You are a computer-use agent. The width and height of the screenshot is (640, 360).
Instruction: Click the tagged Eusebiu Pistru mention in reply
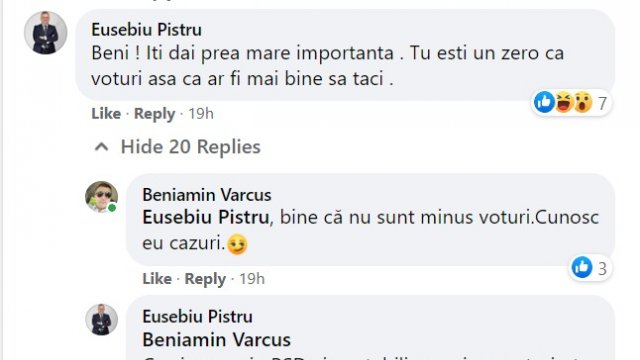(206, 217)
